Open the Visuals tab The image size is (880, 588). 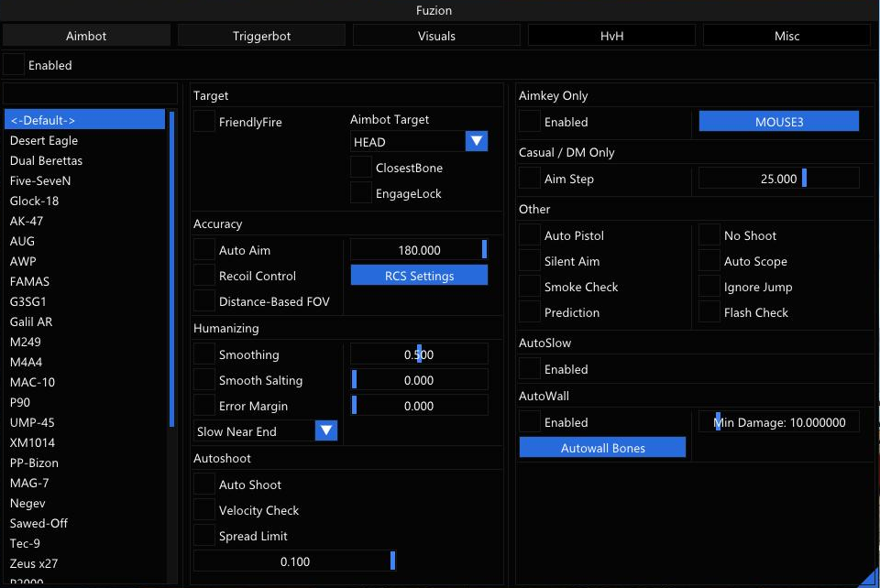point(436,36)
